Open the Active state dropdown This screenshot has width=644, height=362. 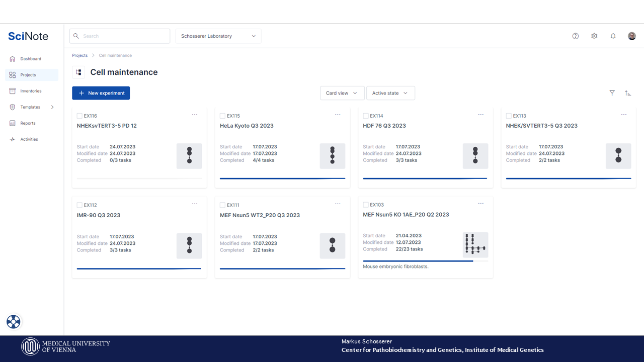coord(390,93)
